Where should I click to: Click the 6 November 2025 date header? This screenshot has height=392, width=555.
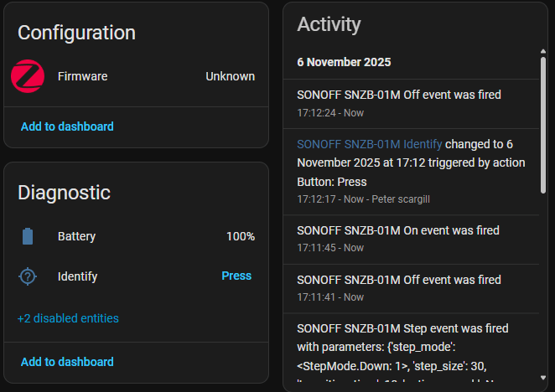344,62
